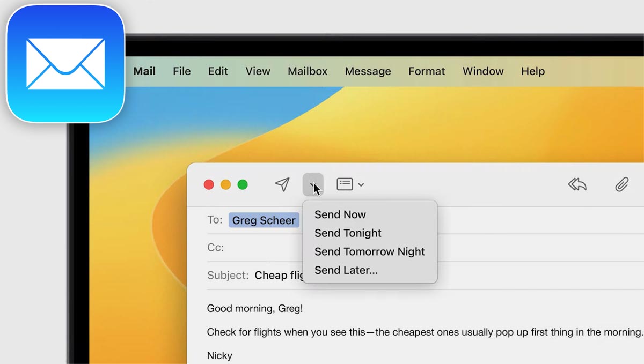
Task: Expand the header fields chevron
Action: (361, 185)
